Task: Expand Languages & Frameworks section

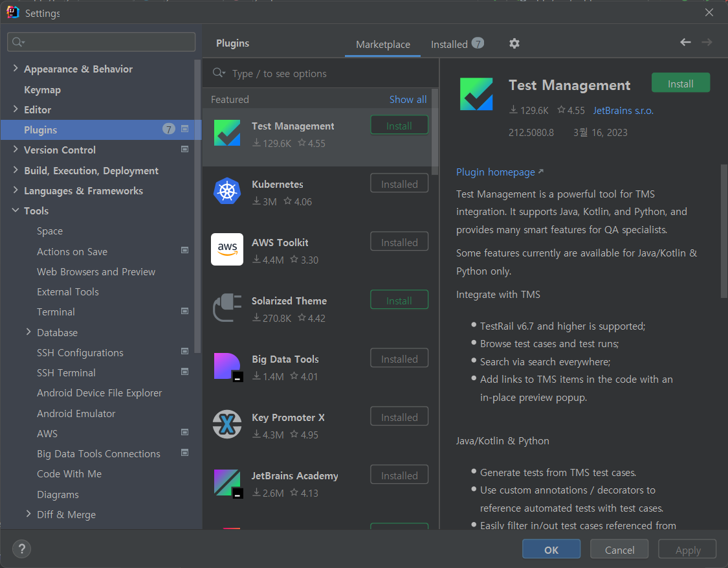Action: (x=16, y=190)
